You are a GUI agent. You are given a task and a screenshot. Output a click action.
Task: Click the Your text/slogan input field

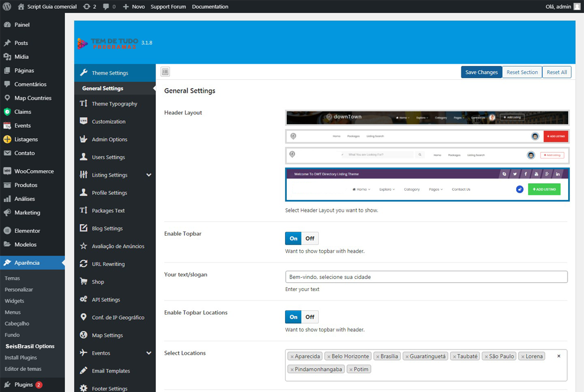coord(426,277)
